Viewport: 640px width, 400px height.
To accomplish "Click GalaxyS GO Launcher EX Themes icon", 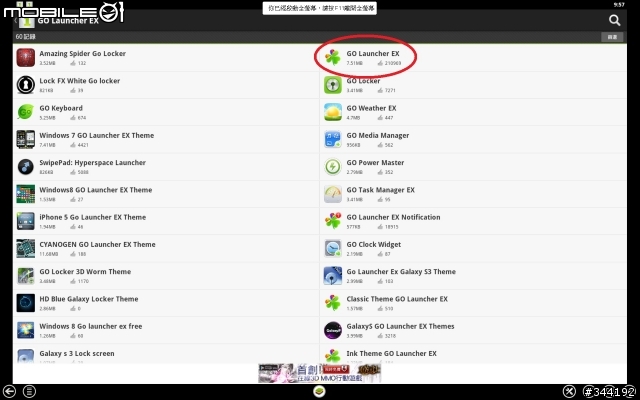I will tap(333, 330).
